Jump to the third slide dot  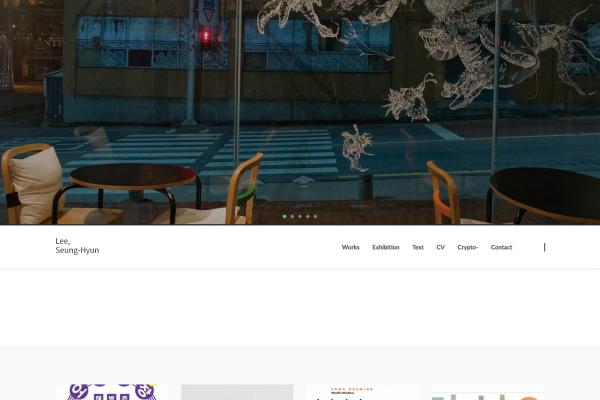300,216
